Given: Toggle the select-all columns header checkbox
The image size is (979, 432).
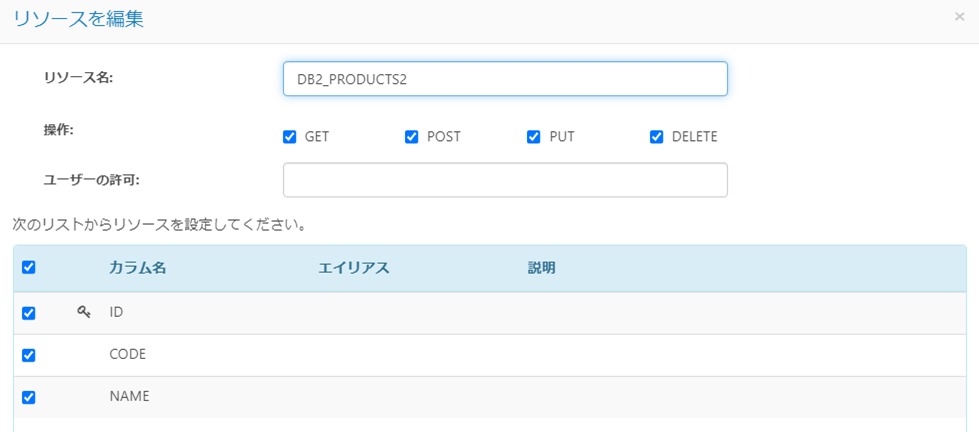Looking at the screenshot, I should point(29,268).
